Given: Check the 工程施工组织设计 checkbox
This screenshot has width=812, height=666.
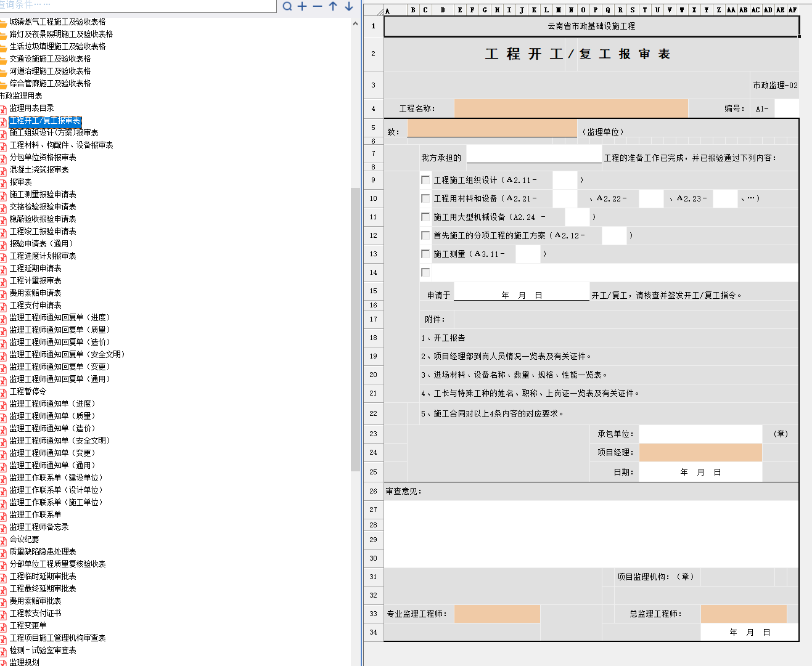Looking at the screenshot, I should click(x=425, y=180).
